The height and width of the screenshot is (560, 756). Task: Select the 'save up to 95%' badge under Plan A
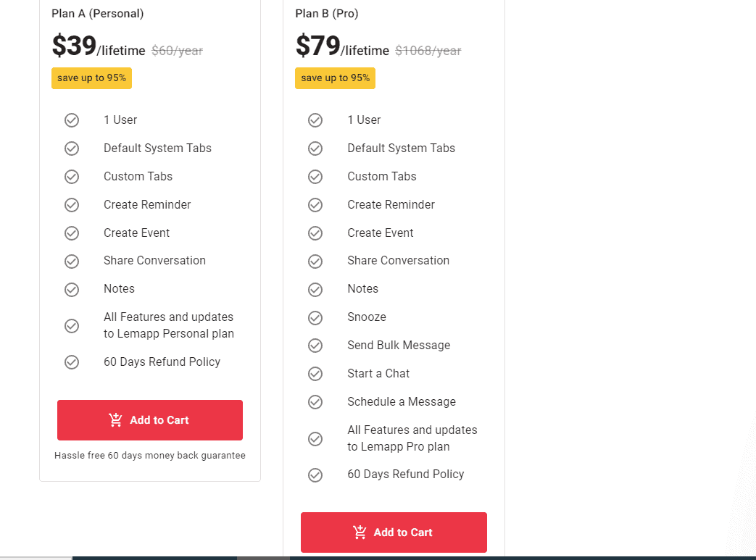(91, 78)
